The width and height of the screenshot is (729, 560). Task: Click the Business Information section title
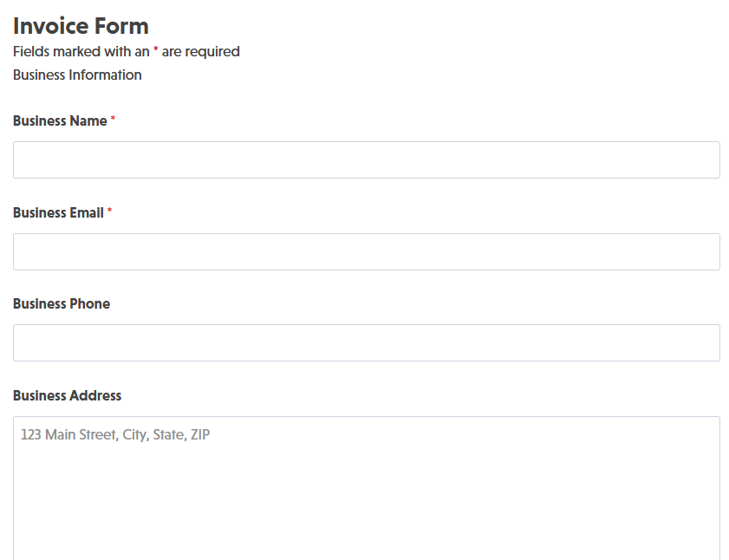(77, 75)
